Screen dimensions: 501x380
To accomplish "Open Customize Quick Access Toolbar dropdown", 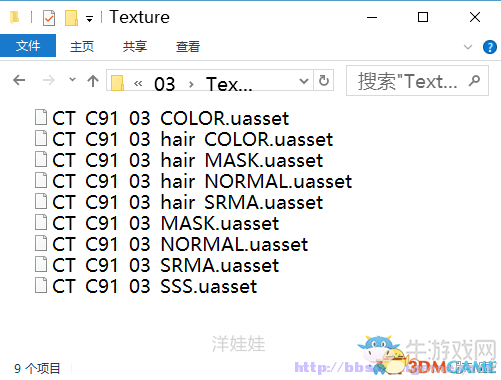I will click(89, 18).
